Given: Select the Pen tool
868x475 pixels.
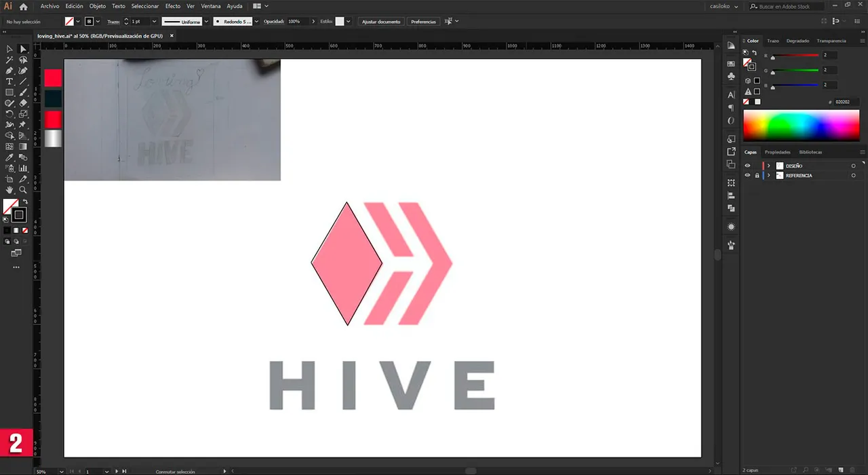Looking at the screenshot, I should 9,71.
